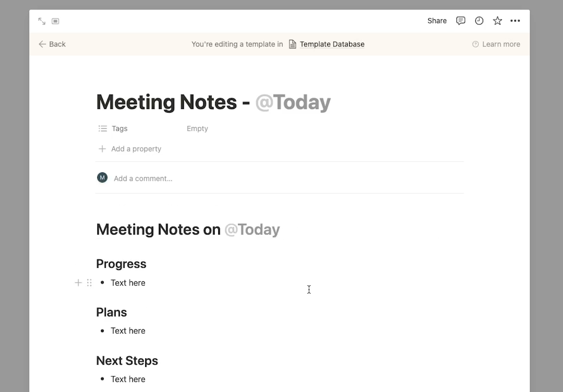Click Learn more about templates
This screenshot has height=392, width=563.
501,44
